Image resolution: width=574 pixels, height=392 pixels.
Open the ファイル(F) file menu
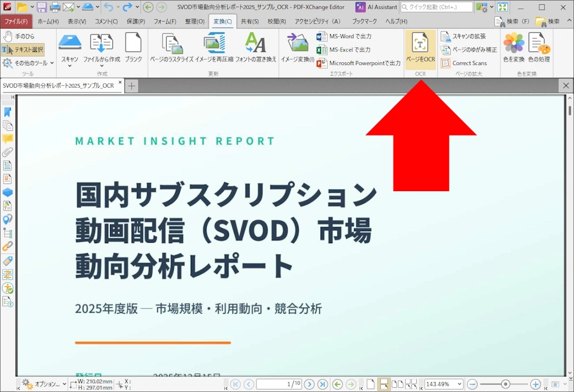point(16,22)
